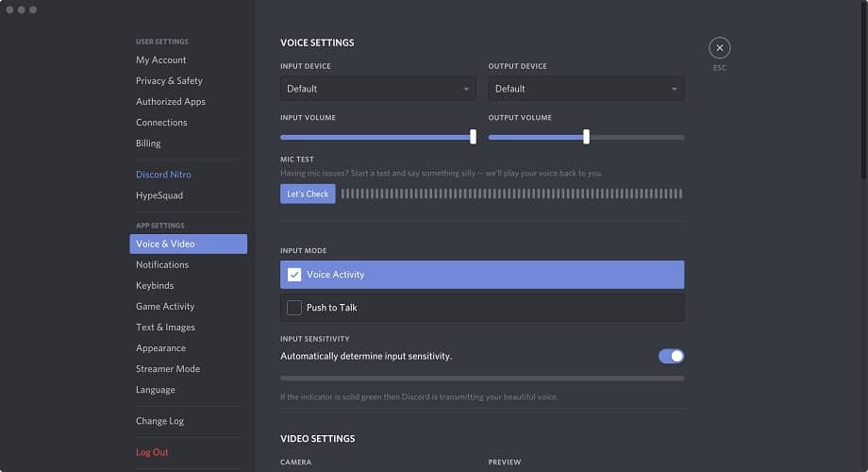Select the Appearance settings tab
Viewport: 868px width, 472px height.
(160, 348)
